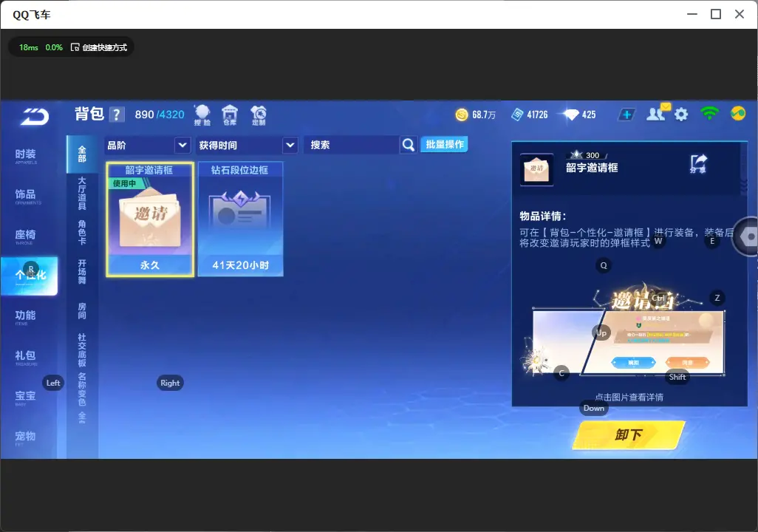The image size is (758, 532).
Task: Select the 韶宇邀请框 item card
Action: [x=150, y=219]
